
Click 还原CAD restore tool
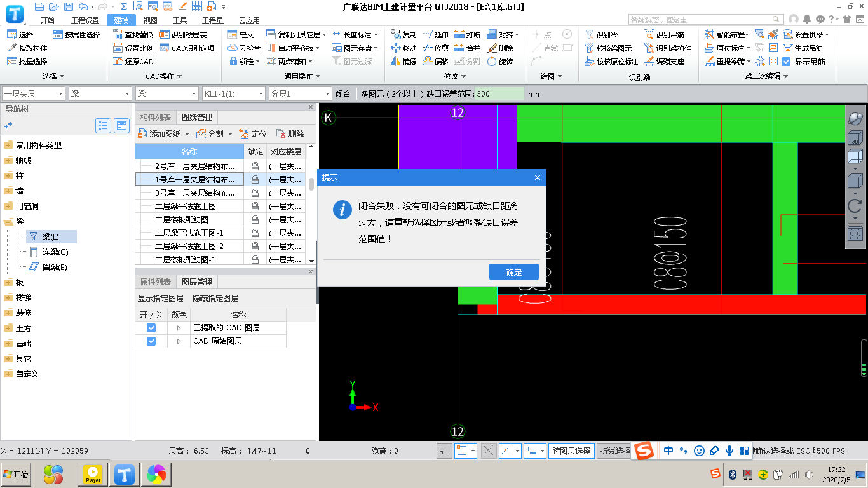coord(133,62)
